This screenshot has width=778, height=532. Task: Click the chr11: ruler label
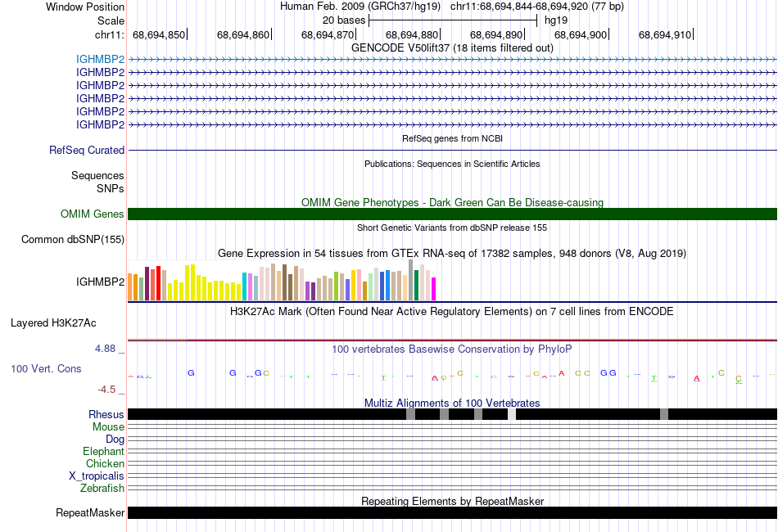(109, 34)
